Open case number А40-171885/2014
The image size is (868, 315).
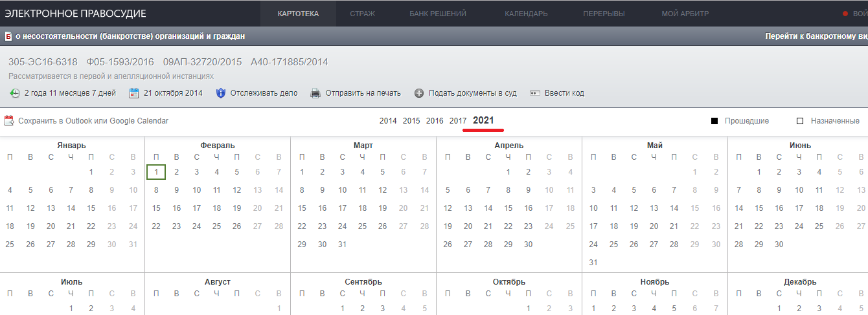(x=290, y=62)
